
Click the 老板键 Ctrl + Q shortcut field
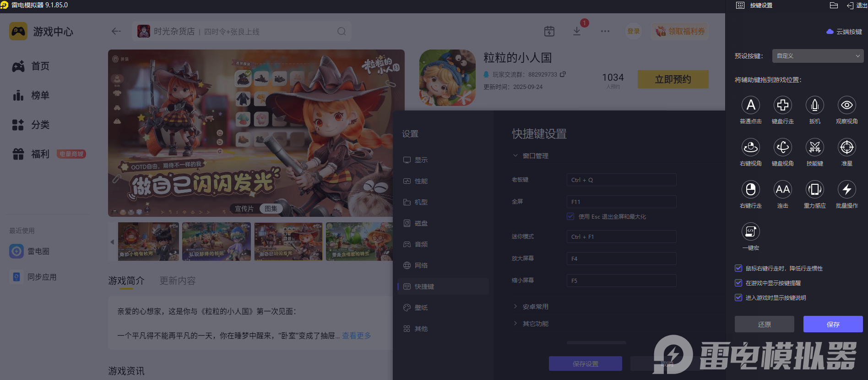coord(622,180)
